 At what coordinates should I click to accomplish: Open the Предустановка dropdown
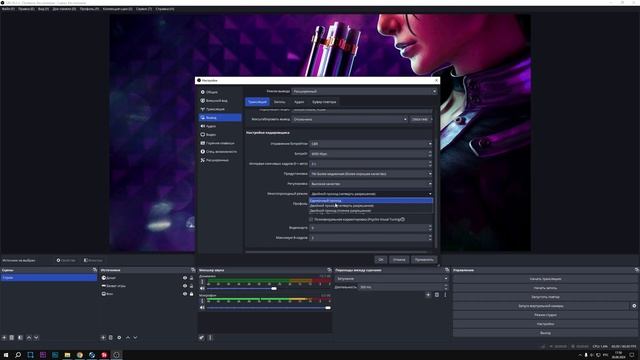click(371, 174)
